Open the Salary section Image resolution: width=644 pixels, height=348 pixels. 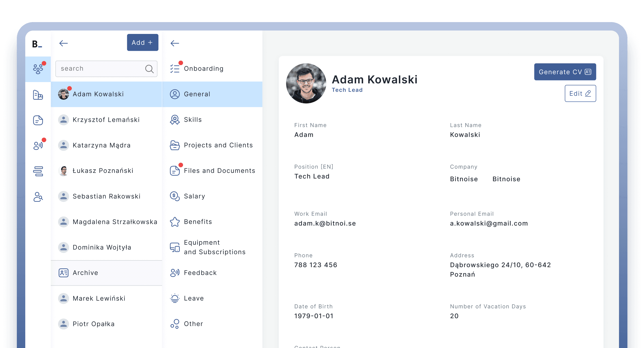pyautogui.click(x=194, y=196)
